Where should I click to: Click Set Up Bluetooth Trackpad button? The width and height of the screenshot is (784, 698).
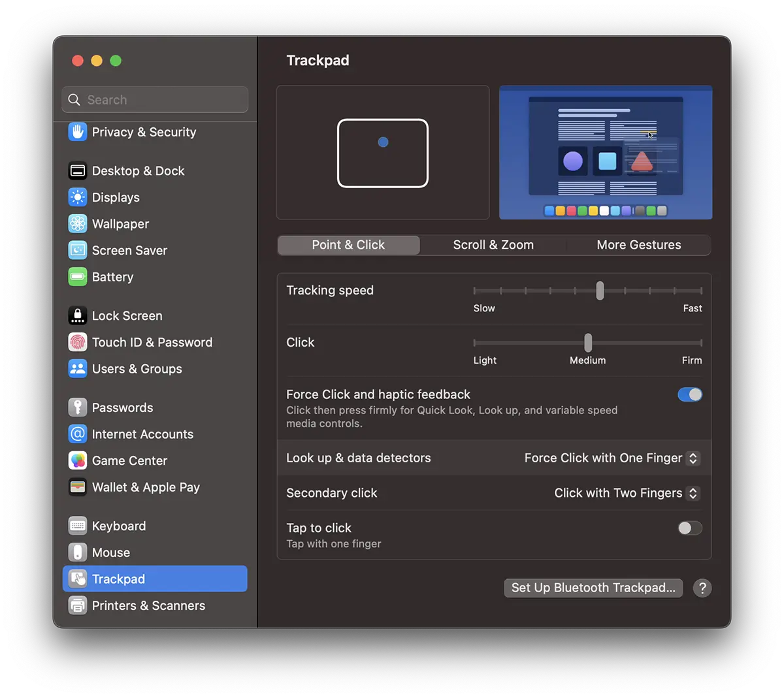(593, 588)
